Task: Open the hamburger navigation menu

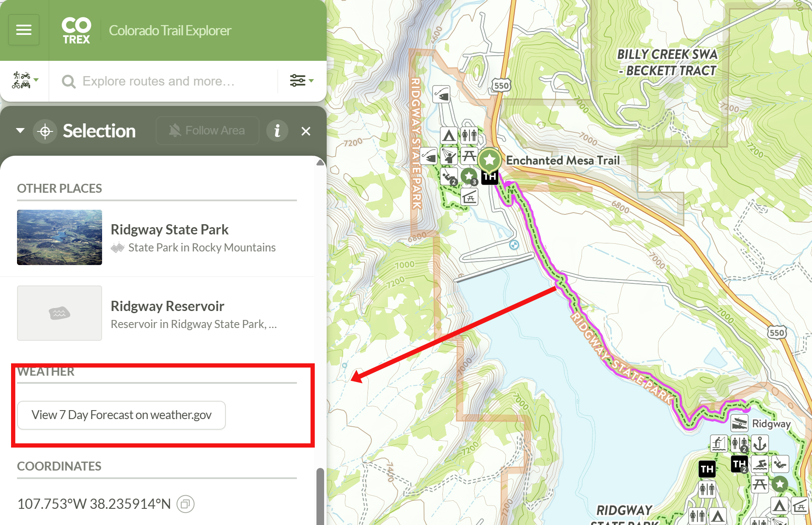Action: click(23, 29)
